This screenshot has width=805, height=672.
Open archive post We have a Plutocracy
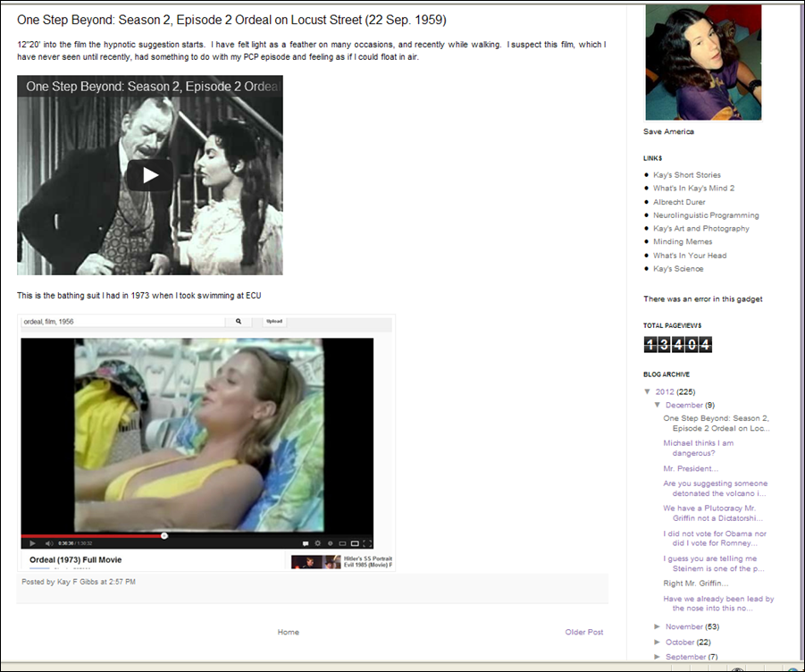pyautogui.click(x=713, y=513)
